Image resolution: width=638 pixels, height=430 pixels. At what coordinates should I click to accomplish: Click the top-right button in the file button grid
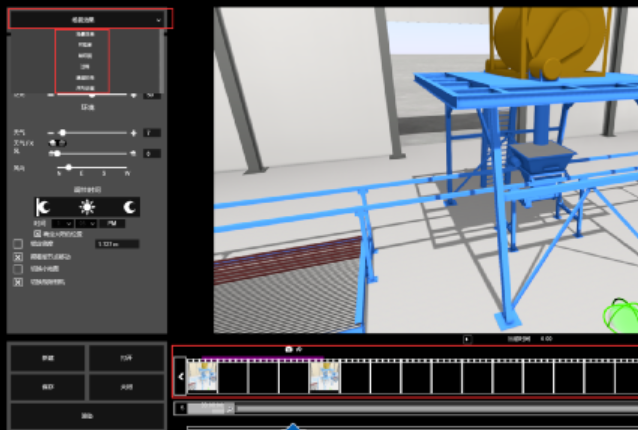(x=127, y=358)
